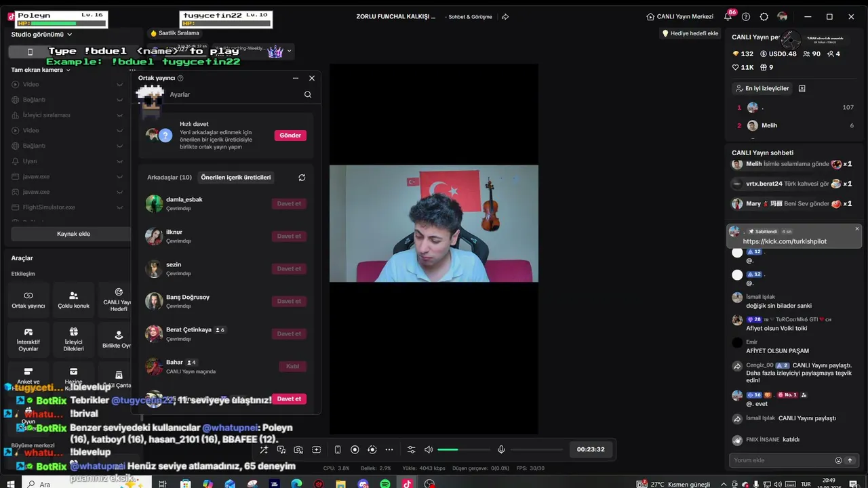This screenshot has width=868, height=488.
Task: Expand the Tam ekran kamera scene dropdown
Action: [41, 70]
